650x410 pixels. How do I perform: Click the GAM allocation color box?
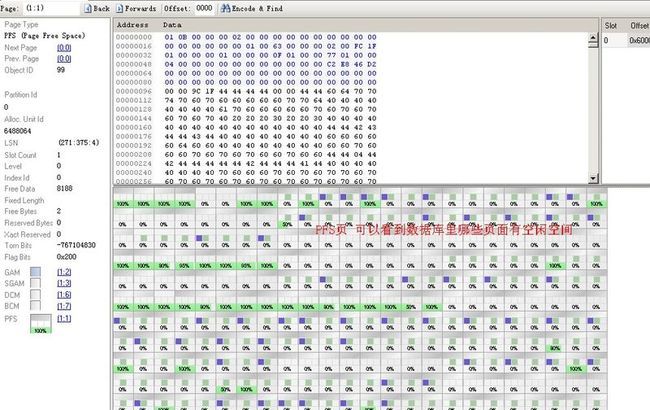(36, 272)
